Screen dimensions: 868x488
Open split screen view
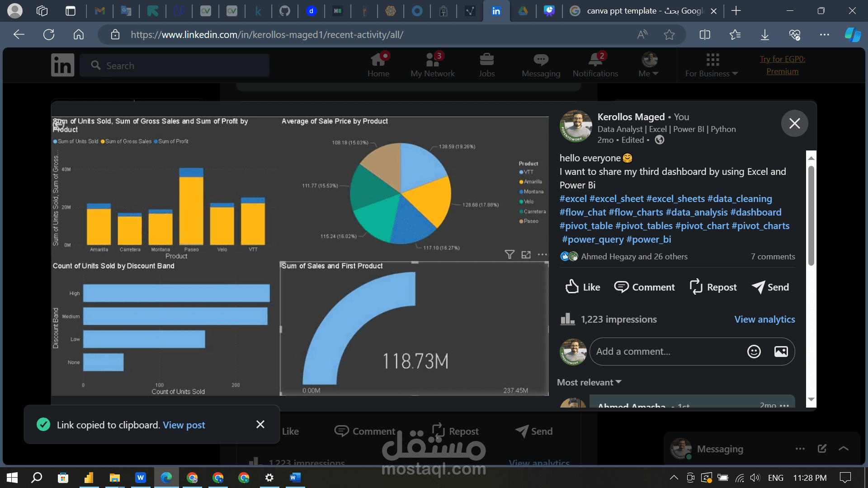[x=705, y=34]
